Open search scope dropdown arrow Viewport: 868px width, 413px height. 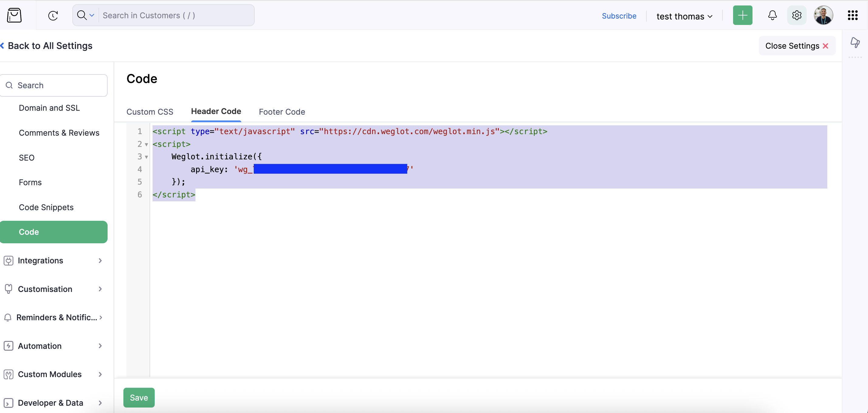pos(92,15)
